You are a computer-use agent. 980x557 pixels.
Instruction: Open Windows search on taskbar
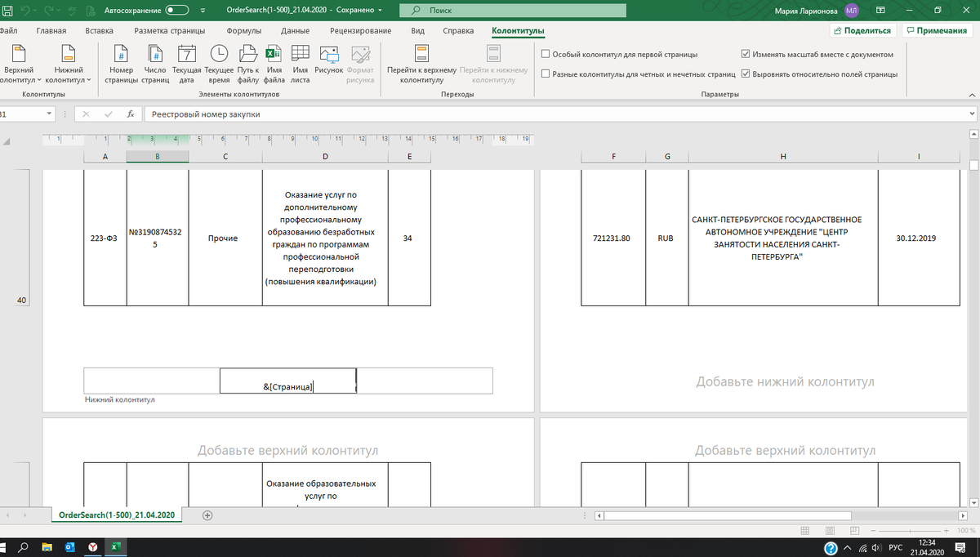coord(24,547)
